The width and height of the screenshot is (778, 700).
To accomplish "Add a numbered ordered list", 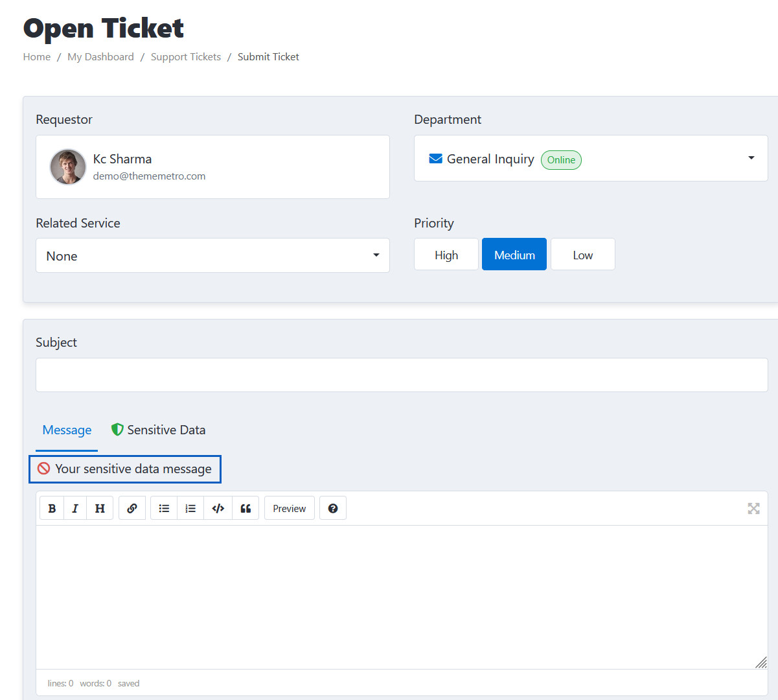I will click(190, 509).
